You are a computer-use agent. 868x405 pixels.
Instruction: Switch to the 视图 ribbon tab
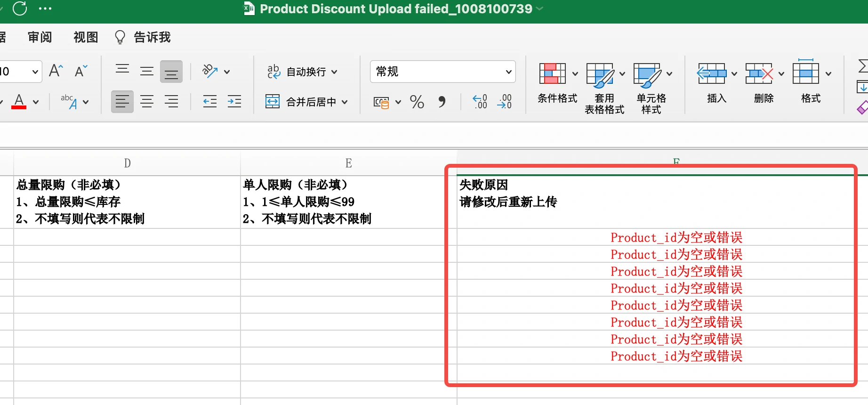tap(86, 37)
